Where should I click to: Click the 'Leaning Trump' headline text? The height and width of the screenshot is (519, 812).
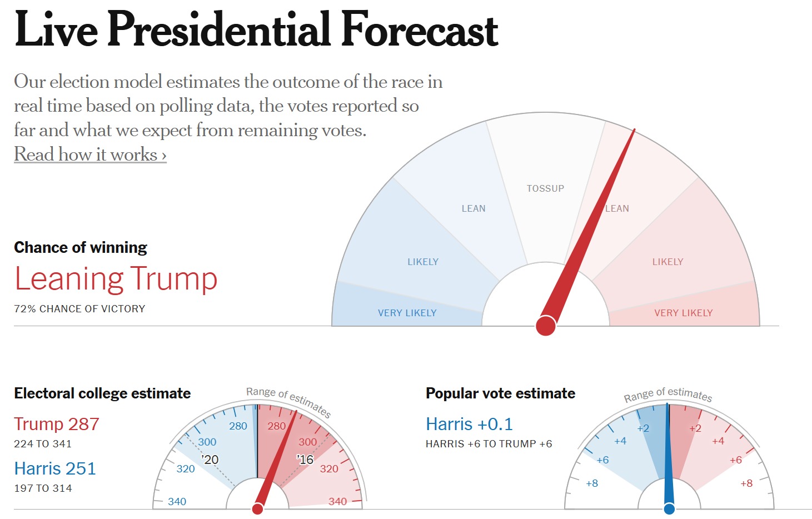point(116,279)
